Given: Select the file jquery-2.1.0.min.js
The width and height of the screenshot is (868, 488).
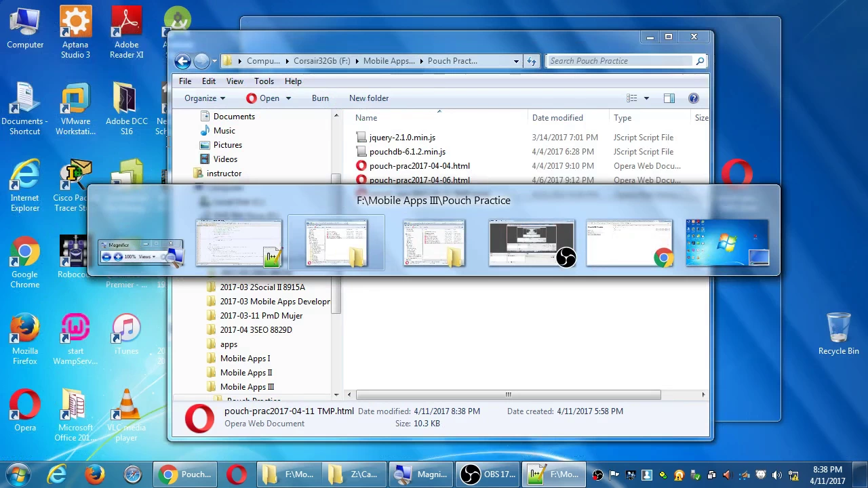Looking at the screenshot, I should [402, 138].
